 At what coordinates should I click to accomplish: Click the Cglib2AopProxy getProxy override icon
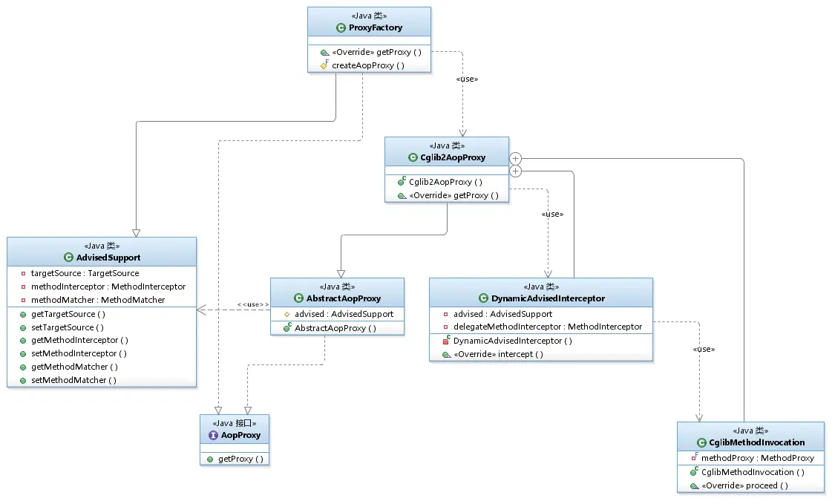402,195
